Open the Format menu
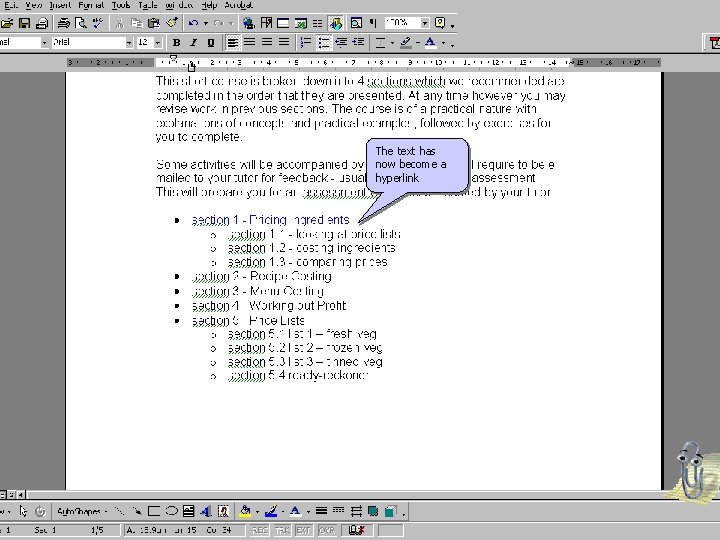Viewport: 720px width, 540px height. (91, 6)
